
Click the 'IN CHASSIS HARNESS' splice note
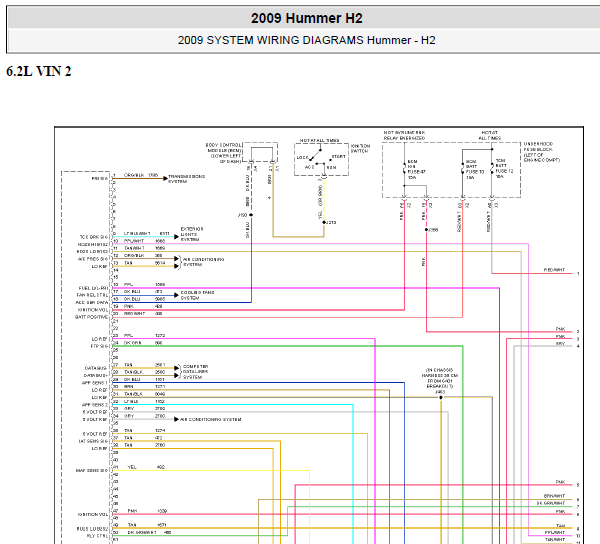point(440,378)
